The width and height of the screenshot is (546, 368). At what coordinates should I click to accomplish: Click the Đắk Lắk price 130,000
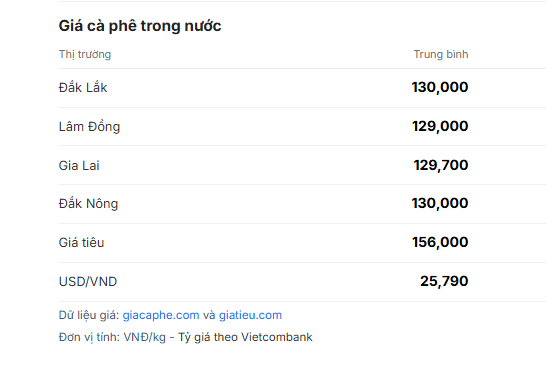[x=440, y=87]
